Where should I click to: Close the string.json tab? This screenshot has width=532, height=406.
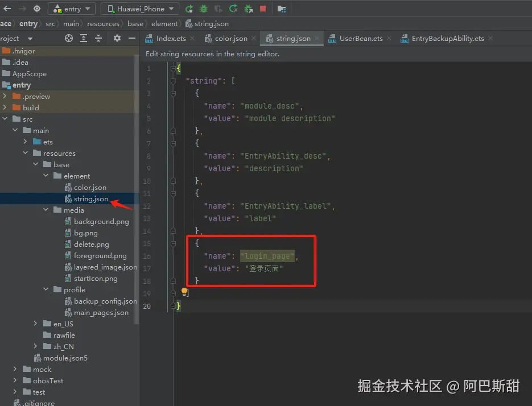317,38
